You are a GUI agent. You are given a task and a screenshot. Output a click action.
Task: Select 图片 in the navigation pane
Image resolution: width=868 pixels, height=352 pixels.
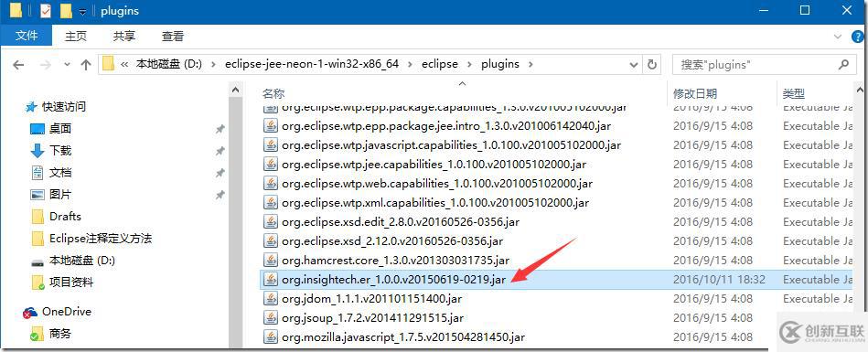pos(60,195)
